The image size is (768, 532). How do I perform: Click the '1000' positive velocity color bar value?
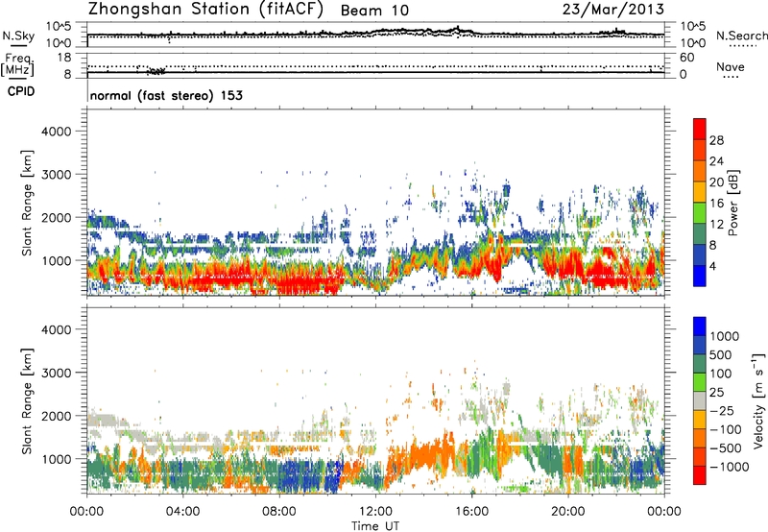click(724, 336)
